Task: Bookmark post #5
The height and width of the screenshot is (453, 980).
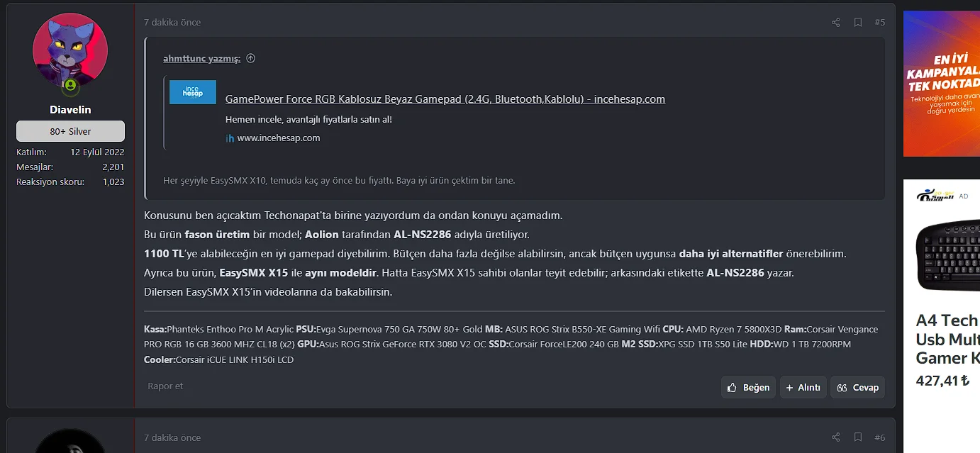Action: (x=857, y=23)
